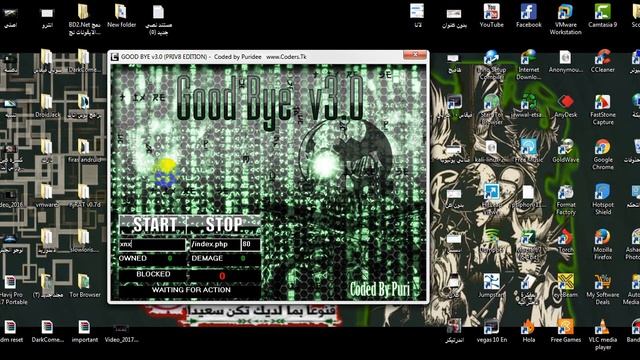This screenshot has height=360, width=640.
Task: Open the YouTube desktop shortcut
Action: pyautogui.click(x=491, y=16)
